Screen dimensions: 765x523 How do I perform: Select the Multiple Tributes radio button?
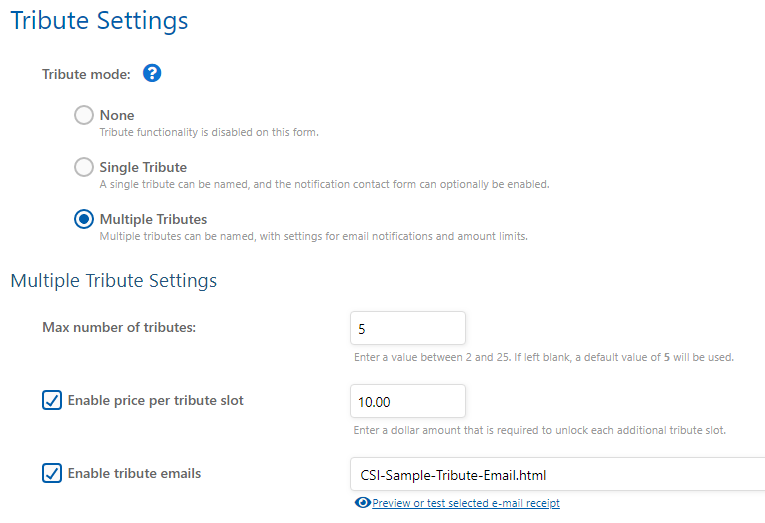point(84,219)
